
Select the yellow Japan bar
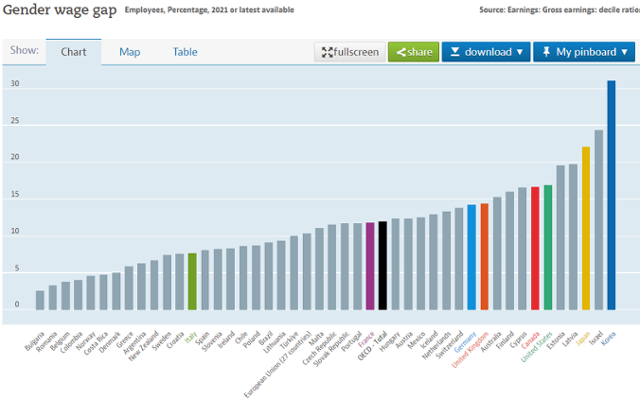pyautogui.click(x=586, y=228)
